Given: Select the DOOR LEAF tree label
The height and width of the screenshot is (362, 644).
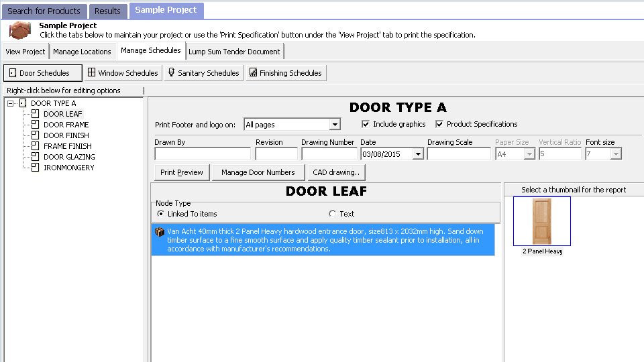Looking at the screenshot, I should click(x=63, y=114).
